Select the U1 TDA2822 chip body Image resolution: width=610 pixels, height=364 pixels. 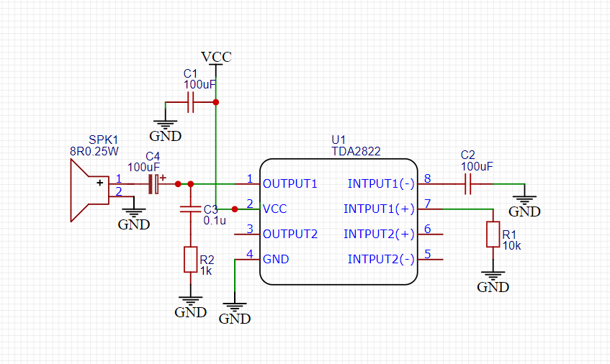pyautogui.click(x=338, y=222)
